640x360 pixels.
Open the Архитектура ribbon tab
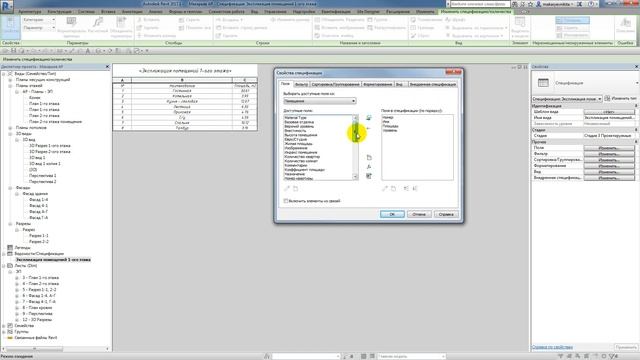tap(30, 12)
